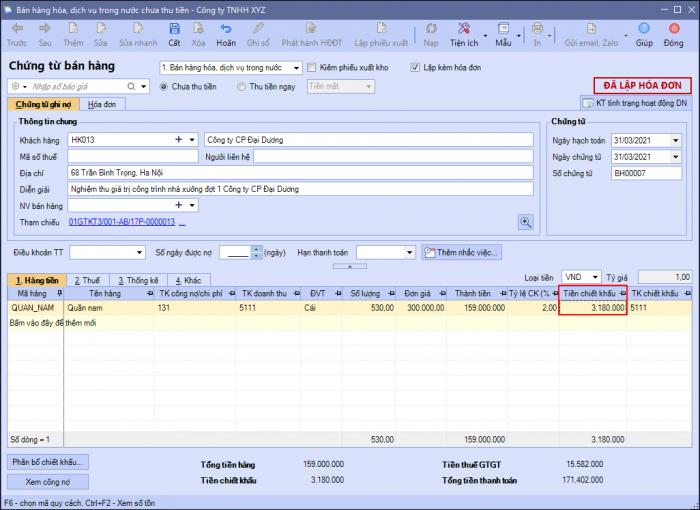Select Thu tiền ngay radio option
This screenshot has width=700, height=510.
242,87
